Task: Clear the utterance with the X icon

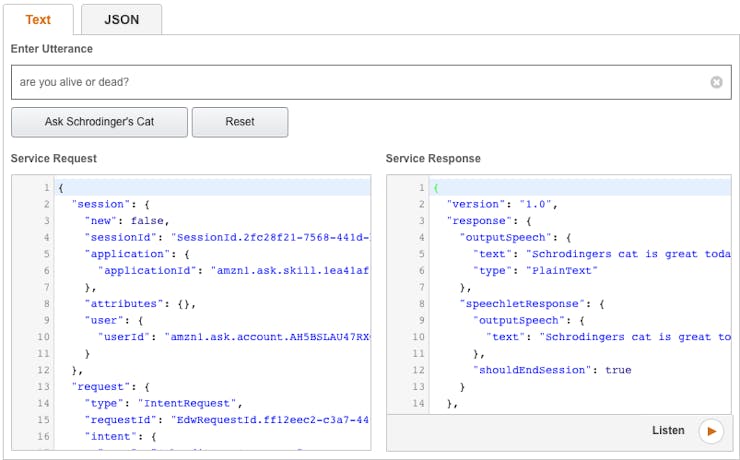Action: pyautogui.click(x=716, y=82)
